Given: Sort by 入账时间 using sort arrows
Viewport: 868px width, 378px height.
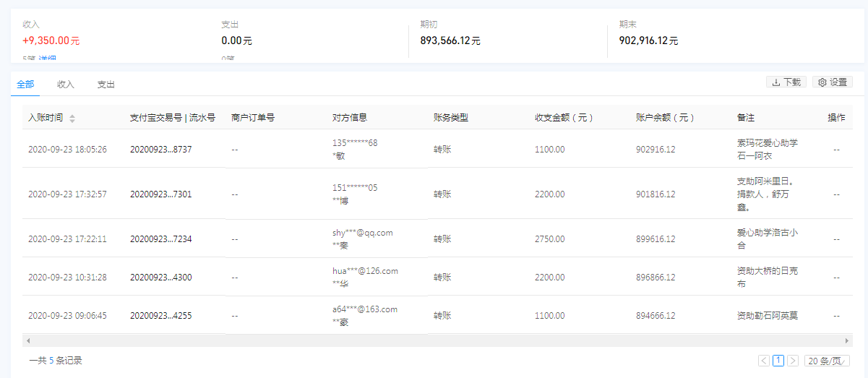Looking at the screenshot, I should tap(72, 119).
